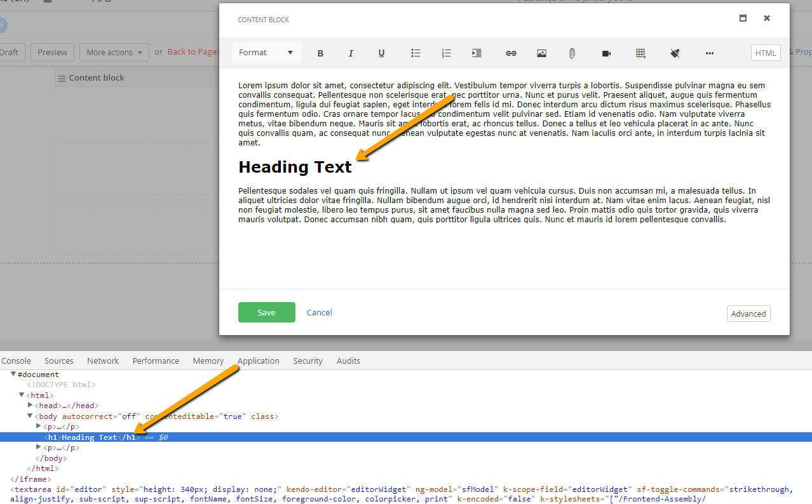Expand the head element in DOM tree
This screenshot has width=812, height=504.
(x=30, y=405)
